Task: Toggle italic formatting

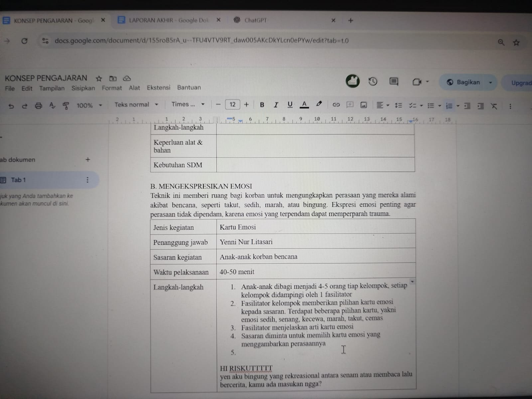Action: (276, 105)
